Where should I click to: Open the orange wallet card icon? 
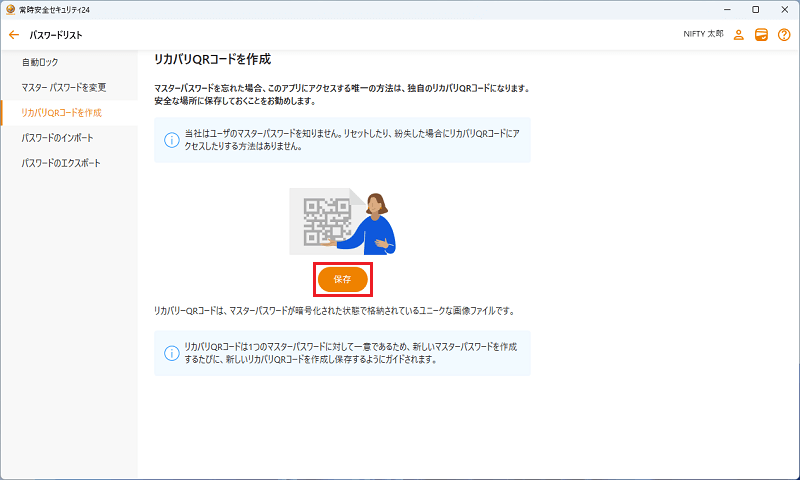coord(761,35)
